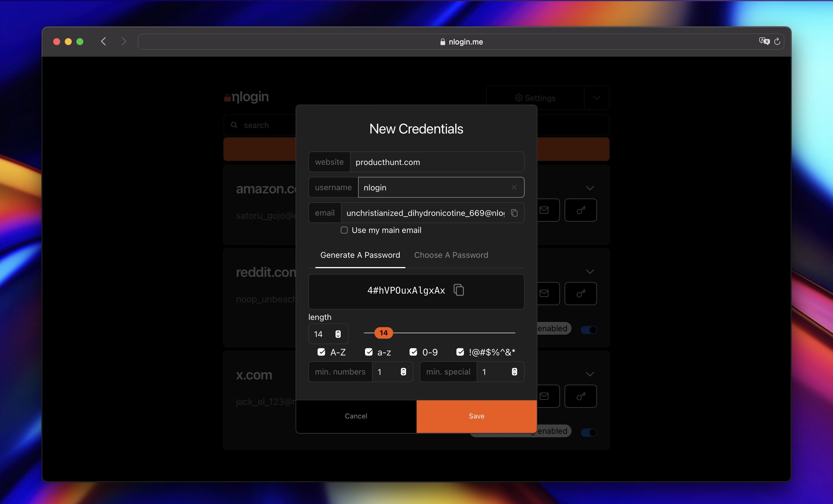
Task: Click the search magnifier icon
Action: 235,125
